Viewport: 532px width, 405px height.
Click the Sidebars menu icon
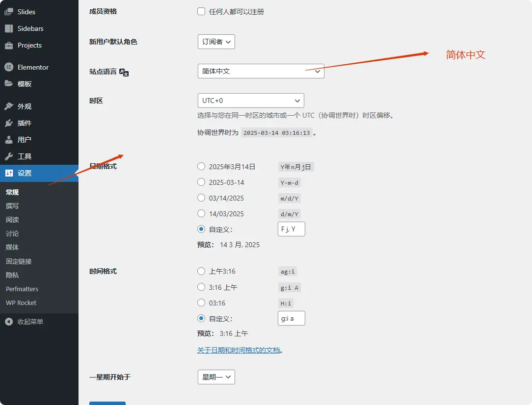coord(9,28)
